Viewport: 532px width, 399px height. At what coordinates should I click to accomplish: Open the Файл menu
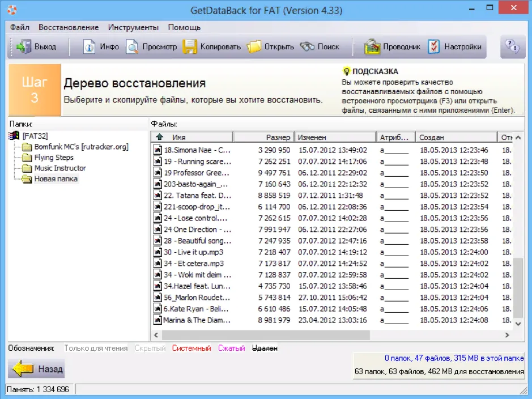pos(20,27)
